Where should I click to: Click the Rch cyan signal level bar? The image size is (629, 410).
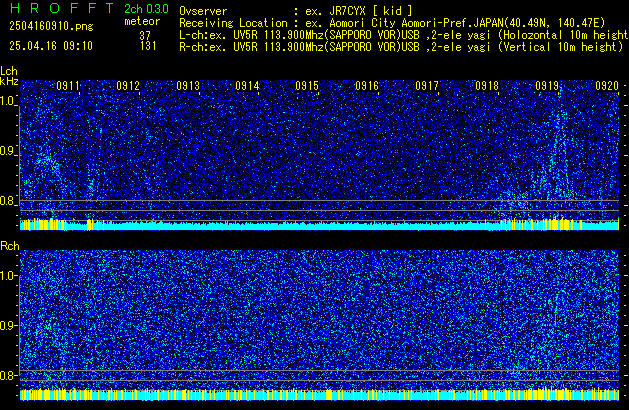(319, 394)
